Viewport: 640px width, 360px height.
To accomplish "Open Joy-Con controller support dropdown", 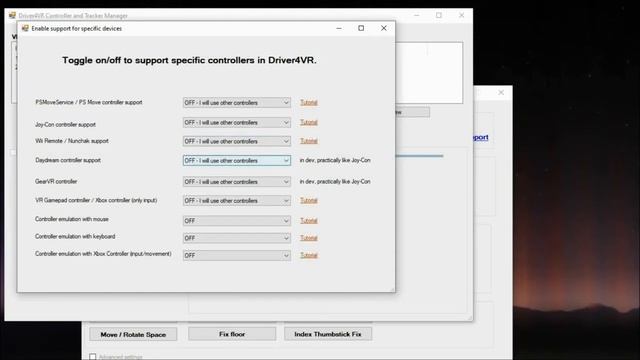I will (x=237, y=122).
